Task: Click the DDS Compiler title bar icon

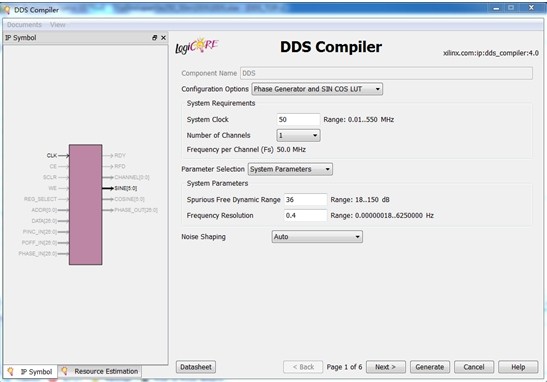Action: coord(6,10)
